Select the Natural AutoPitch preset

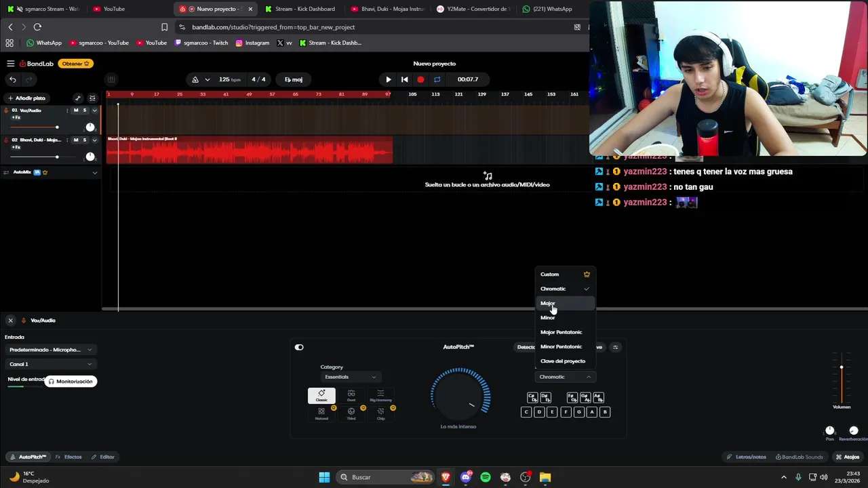321,413
